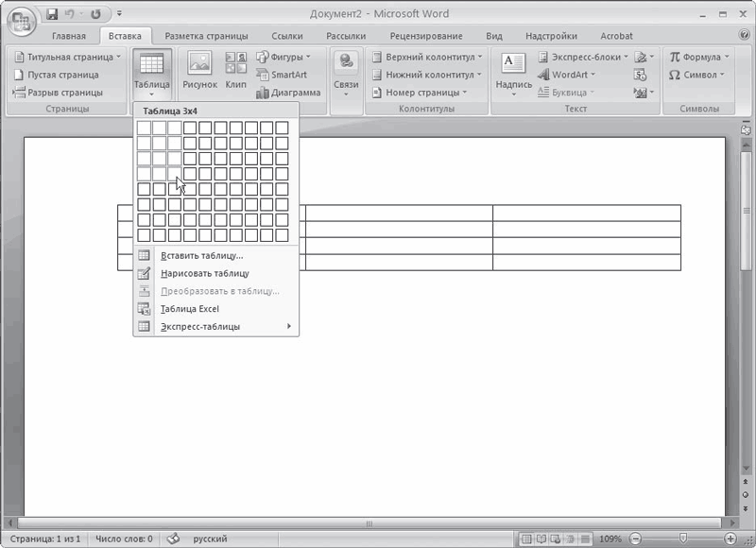
Task: Click 109% zoom level
Action: pos(610,539)
